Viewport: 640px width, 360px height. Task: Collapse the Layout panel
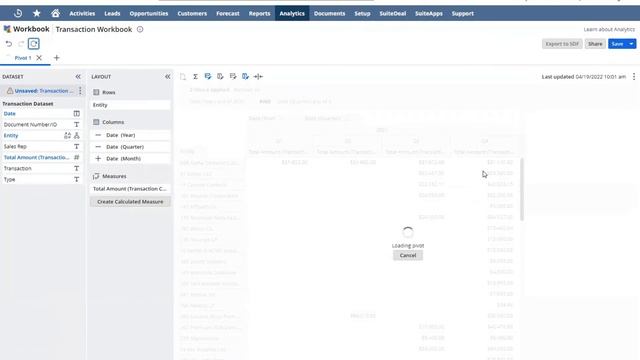[x=167, y=77]
